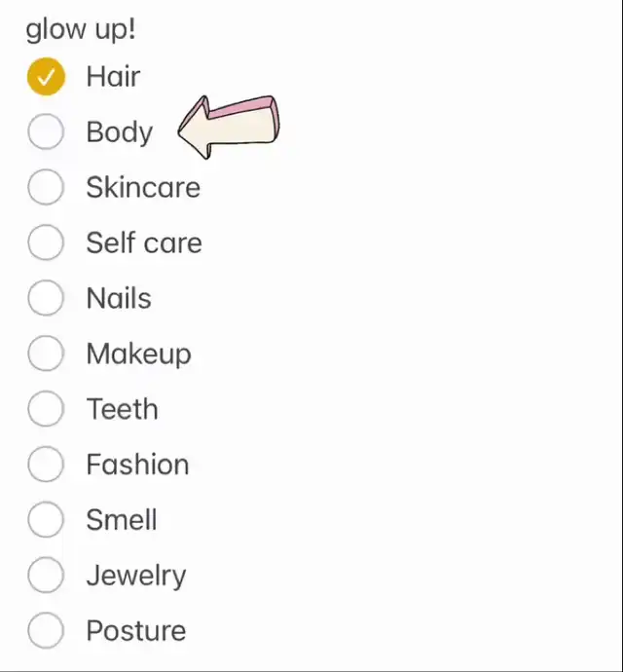This screenshot has height=672, width=623.
Task: Click the Self care label text
Action: tap(144, 243)
